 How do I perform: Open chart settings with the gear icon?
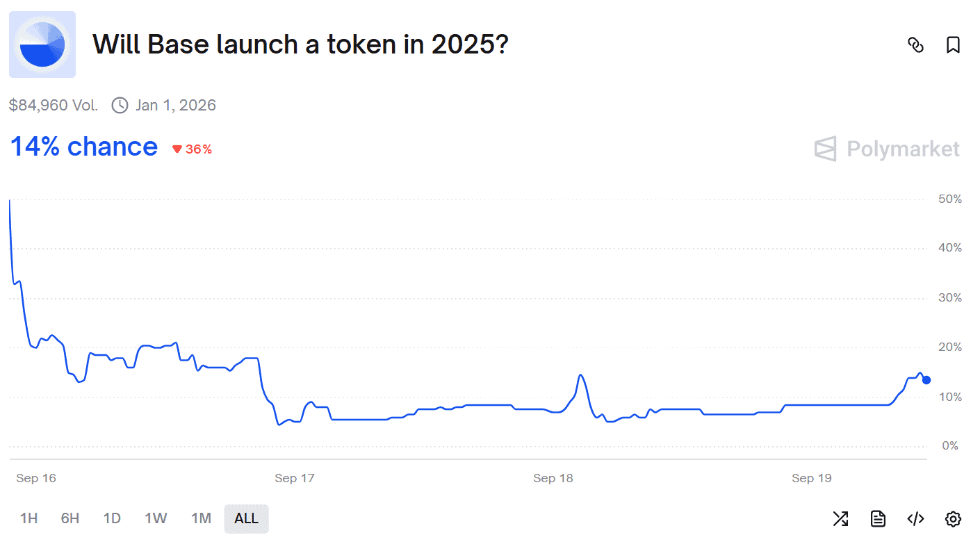(x=953, y=518)
